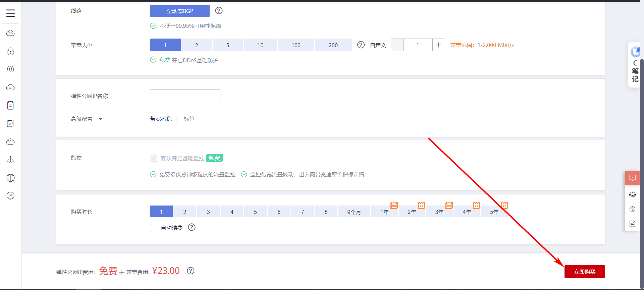Open the stacked disk backup icon

(x=10, y=123)
